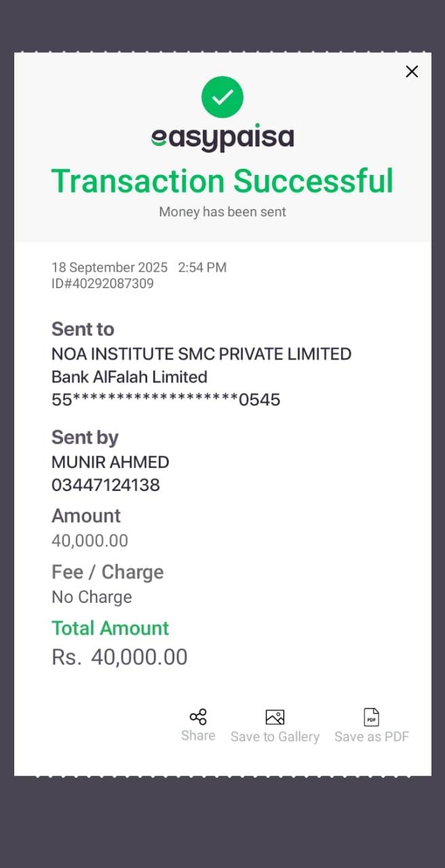
Task: Click the easypaisa logo
Action: [222, 138]
